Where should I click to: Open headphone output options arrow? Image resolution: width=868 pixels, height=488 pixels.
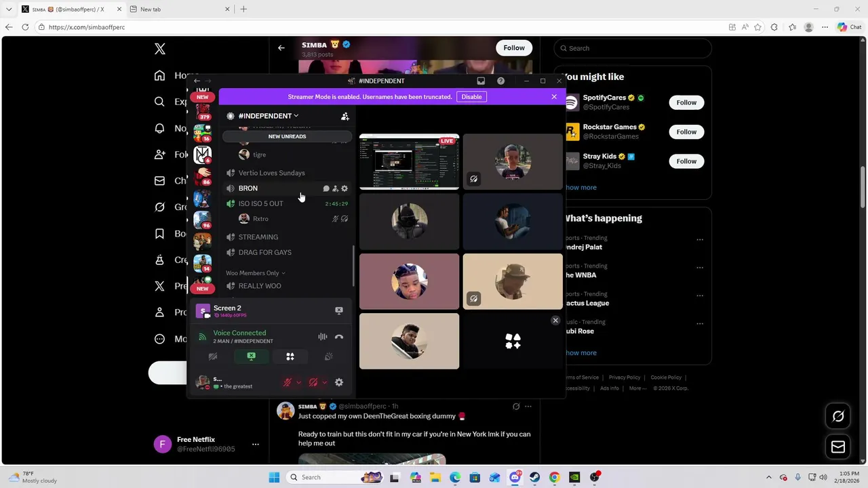pyautogui.click(x=324, y=382)
